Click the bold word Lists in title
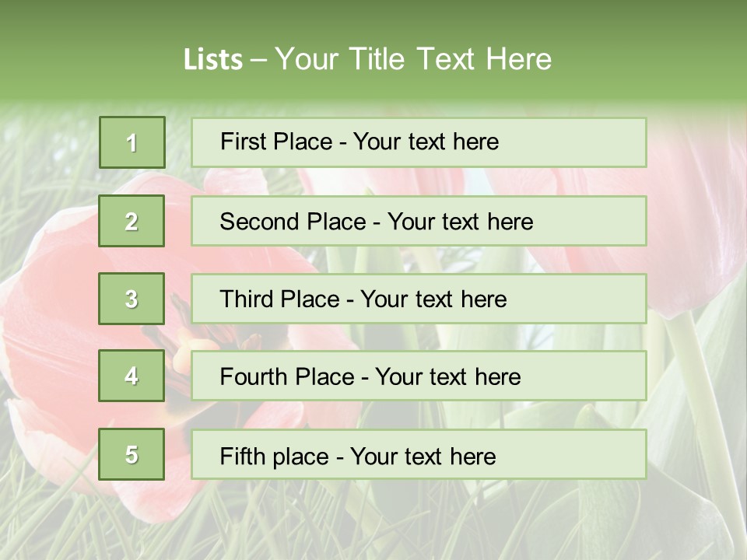 click(213, 59)
